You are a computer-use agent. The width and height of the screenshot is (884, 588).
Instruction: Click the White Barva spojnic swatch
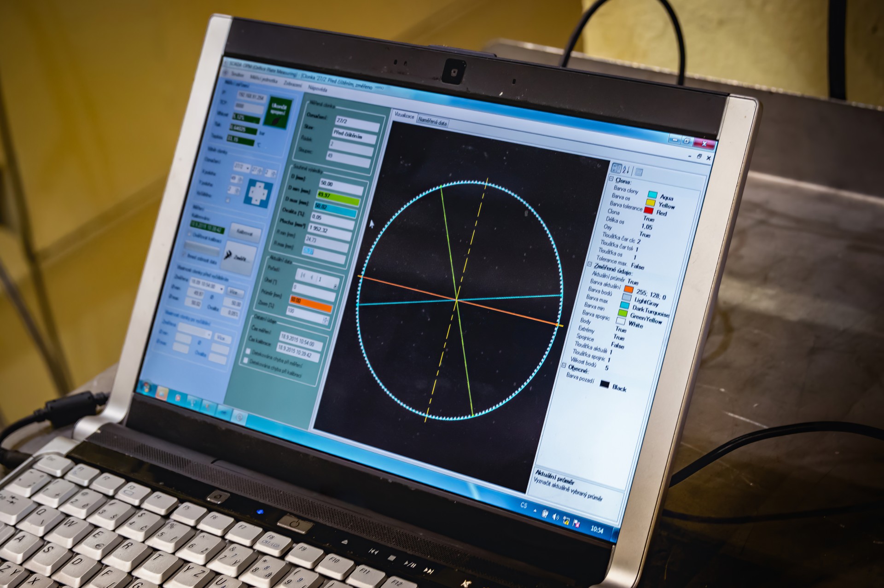click(621, 321)
